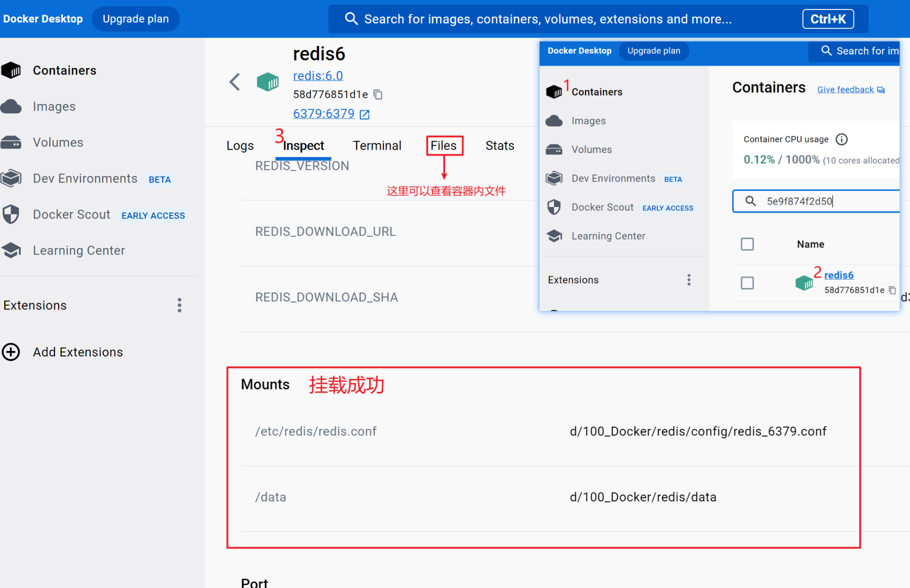Switch to the Inspect tab
Screen dimensions: 910x588
click(x=303, y=145)
